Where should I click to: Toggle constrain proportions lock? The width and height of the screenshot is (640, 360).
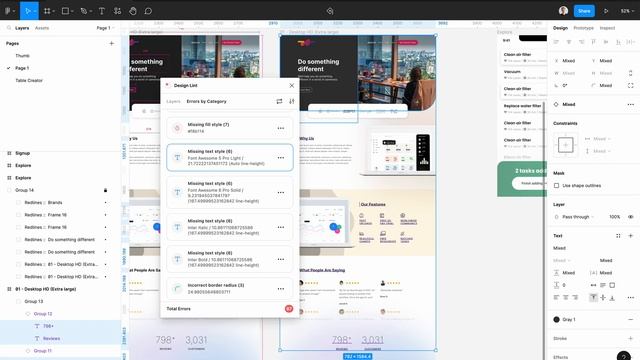[630, 73]
